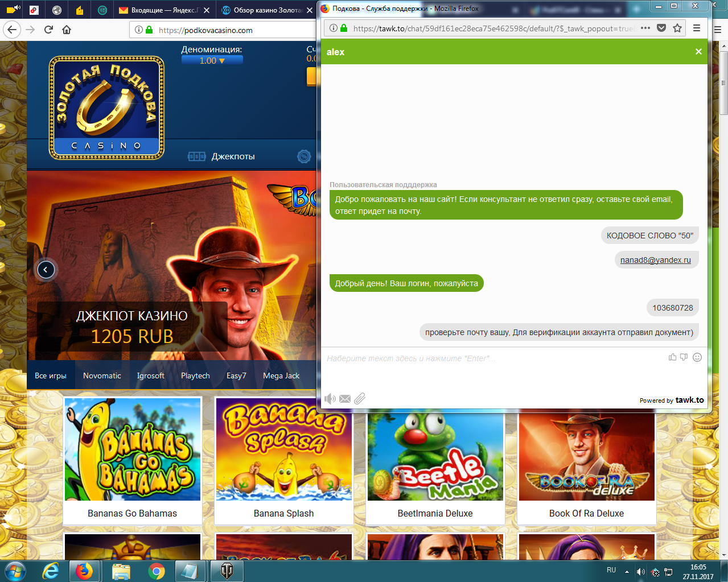Open the pinned tab with teal circle icon
728x582 pixels.
pyautogui.click(x=102, y=10)
